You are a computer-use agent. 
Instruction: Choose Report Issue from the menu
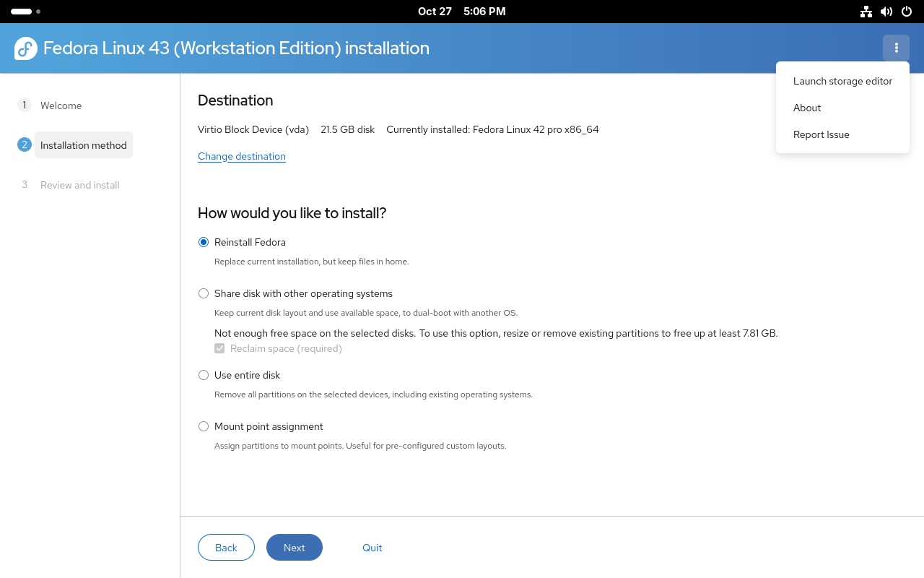(x=821, y=134)
